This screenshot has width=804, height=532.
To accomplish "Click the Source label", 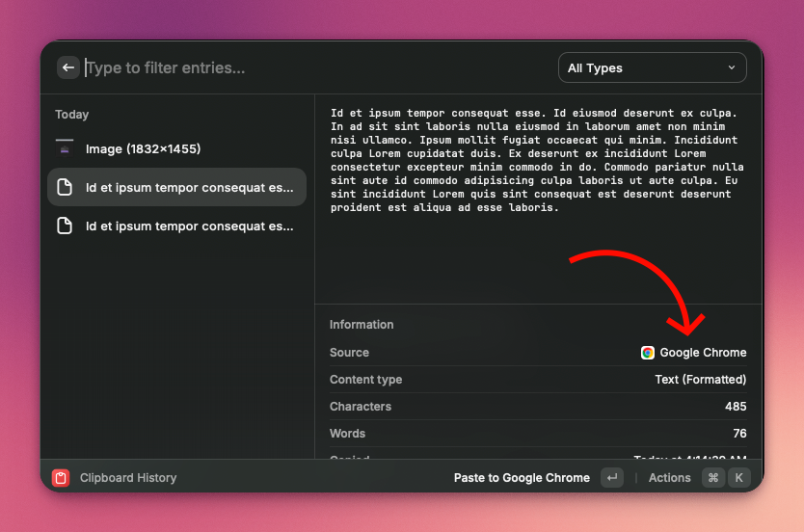I will coord(349,353).
